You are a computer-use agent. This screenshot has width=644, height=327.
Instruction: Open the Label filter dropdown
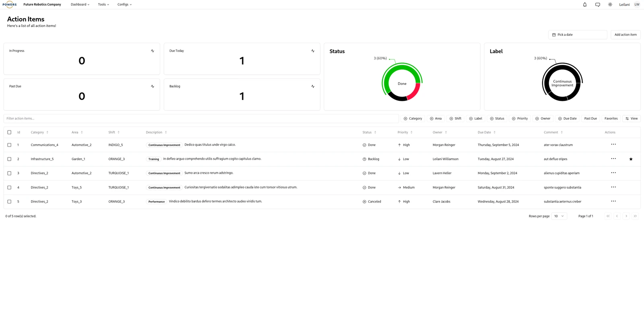[476, 118]
